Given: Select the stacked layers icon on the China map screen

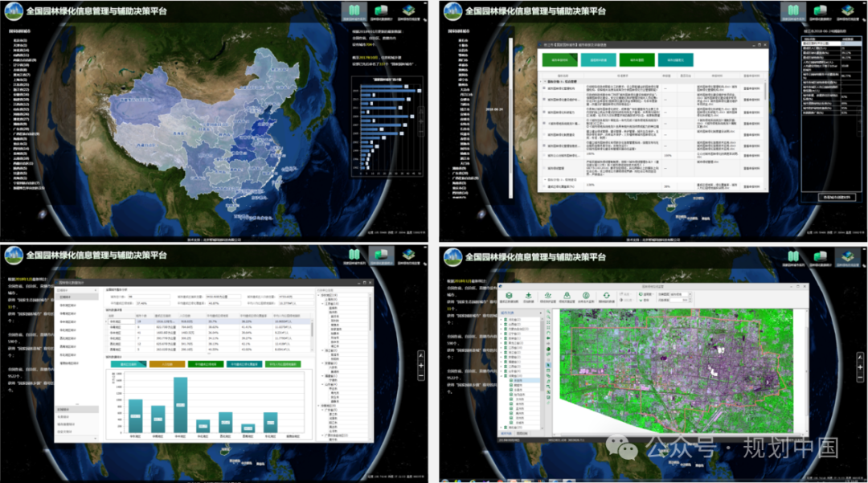Looking at the screenshot, I should point(408,10).
